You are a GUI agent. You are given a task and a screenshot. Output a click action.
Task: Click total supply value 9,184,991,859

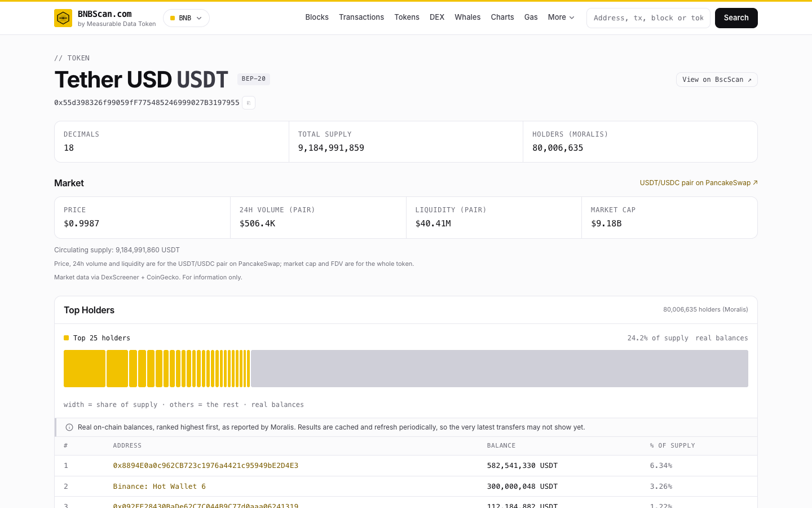click(x=331, y=148)
